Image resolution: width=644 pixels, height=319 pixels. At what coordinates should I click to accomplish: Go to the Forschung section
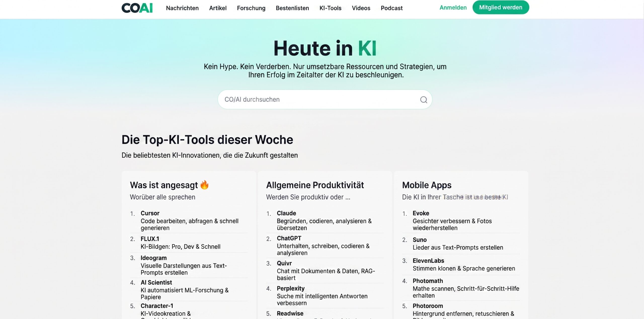point(251,8)
